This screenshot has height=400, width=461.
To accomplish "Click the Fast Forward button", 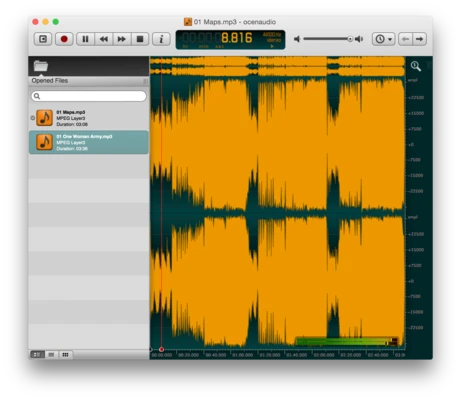I will tap(122, 39).
